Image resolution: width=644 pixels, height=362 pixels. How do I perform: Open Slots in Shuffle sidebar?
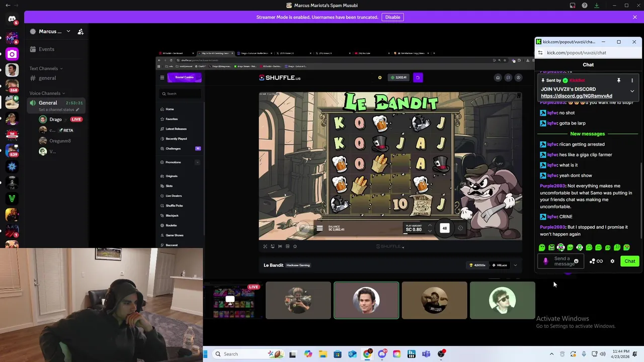(169, 186)
